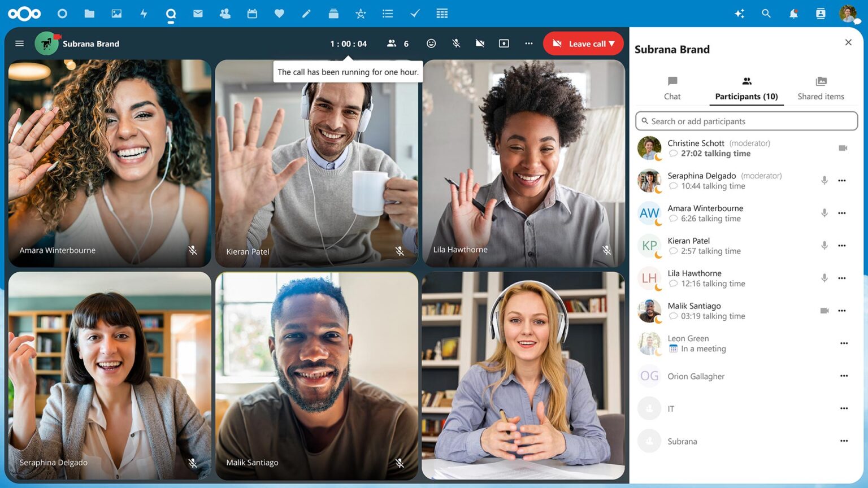Switch to the Chat tab
Screen dimensions: 868x488
[672, 88]
